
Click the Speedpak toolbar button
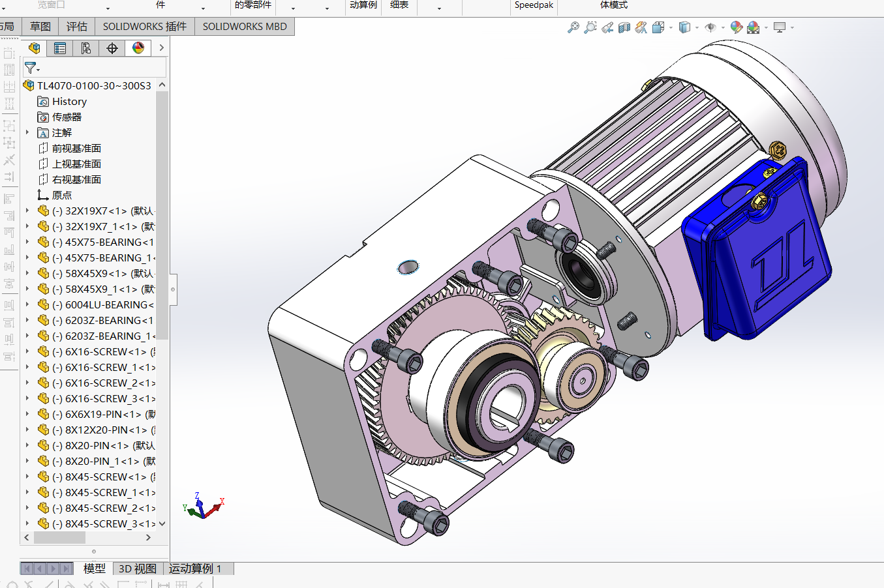(x=534, y=5)
